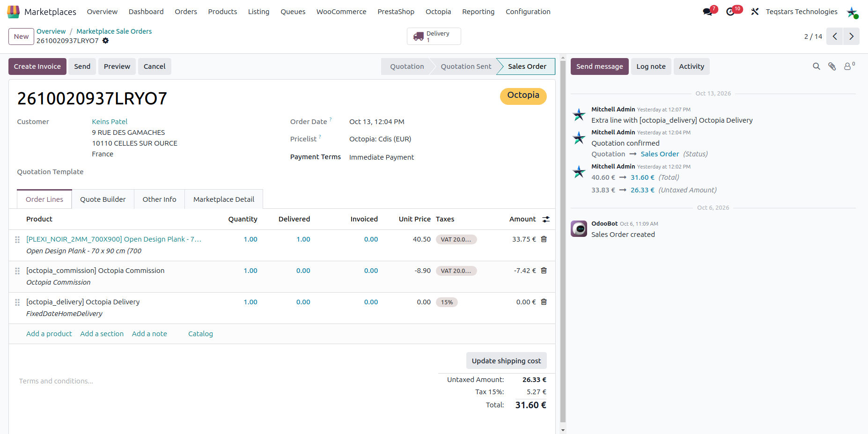Go to the previous record arrow
The height and width of the screenshot is (434, 868).
(x=835, y=37)
